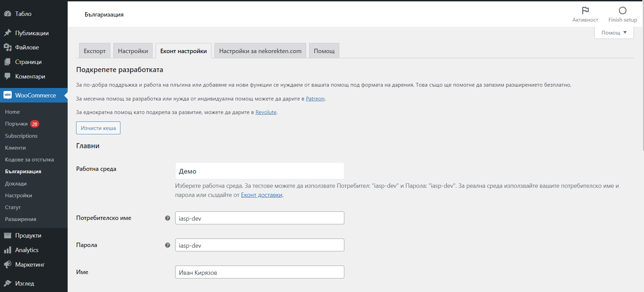
Task: Click the Изглед paintbrush icon
Action: click(x=7, y=284)
